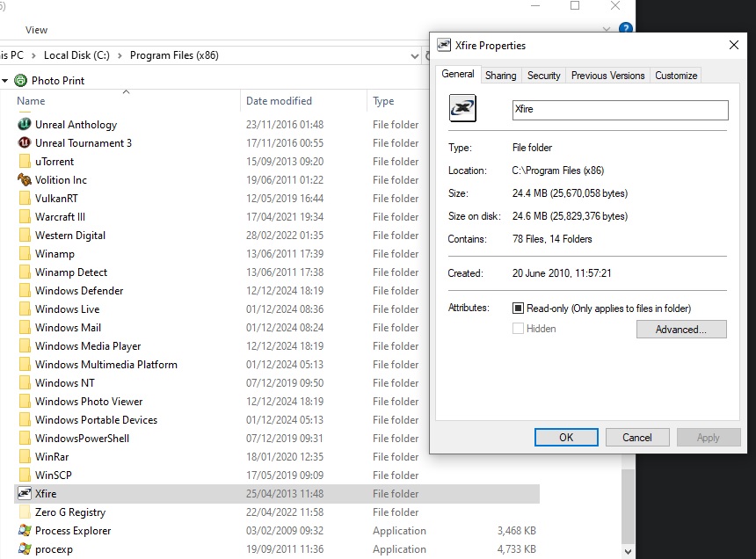Close the Xfire Properties dialog

[x=733, y=45]
